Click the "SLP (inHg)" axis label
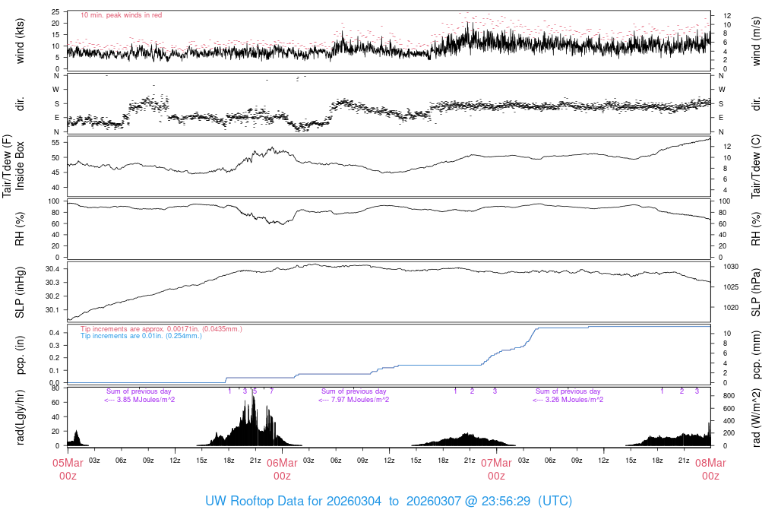Screen dimensions: 778x532 (20, 293)
